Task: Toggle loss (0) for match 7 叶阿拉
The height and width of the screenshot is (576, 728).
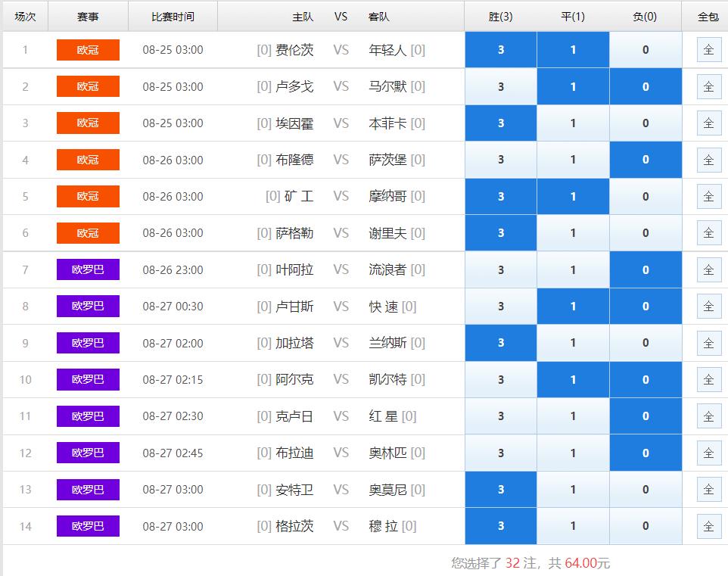Action: tap(646, 270)
